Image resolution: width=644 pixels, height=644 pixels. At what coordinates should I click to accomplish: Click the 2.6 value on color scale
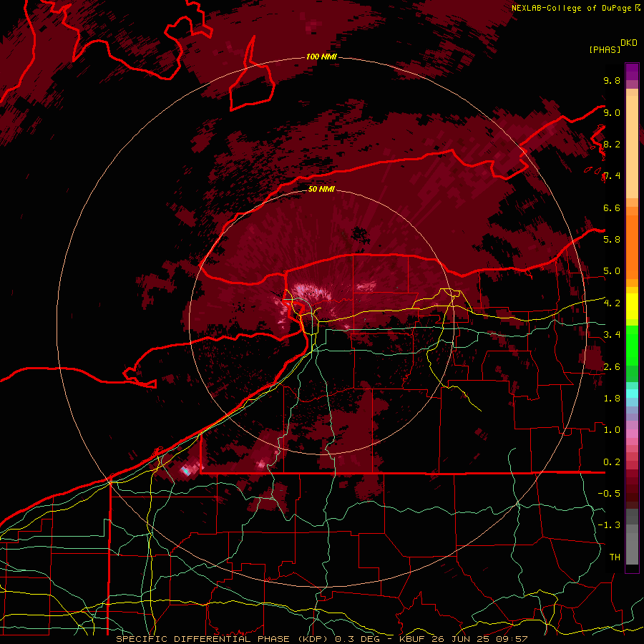(x=612, y=367)
